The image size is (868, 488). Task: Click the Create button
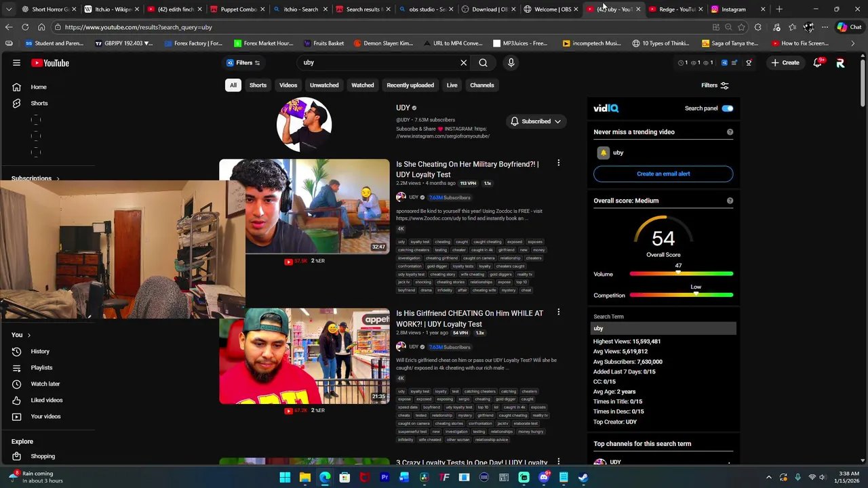785,63
